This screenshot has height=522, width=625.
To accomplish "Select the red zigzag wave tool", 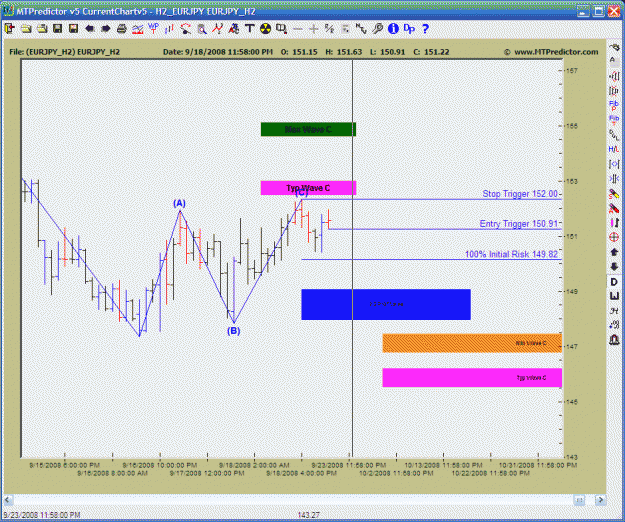I will (x=218, y=29).
